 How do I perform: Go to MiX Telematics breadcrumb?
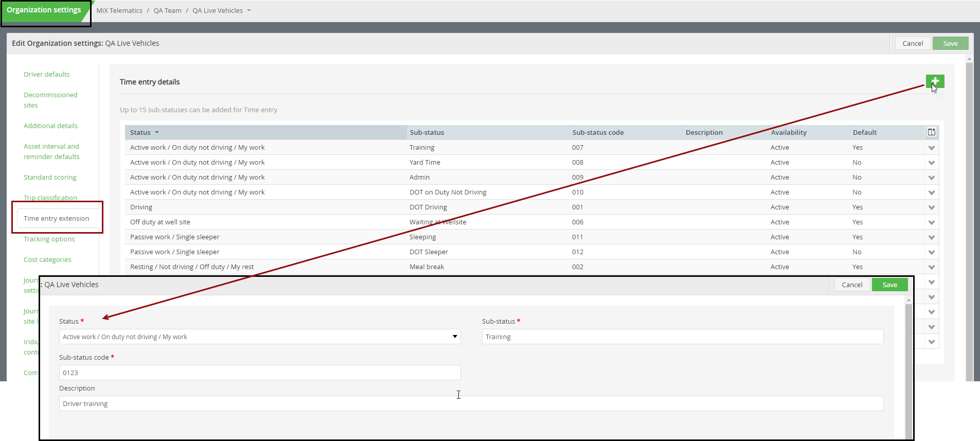pos(119,10)
